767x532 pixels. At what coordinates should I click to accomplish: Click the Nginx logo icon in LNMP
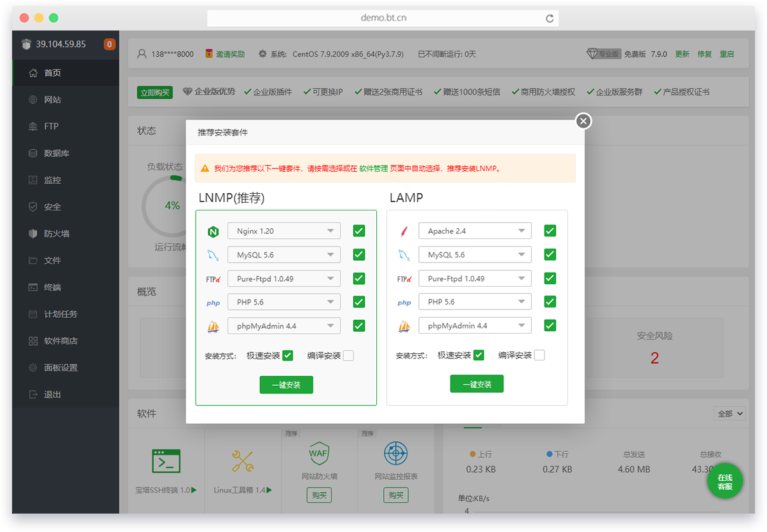[213, 231]
